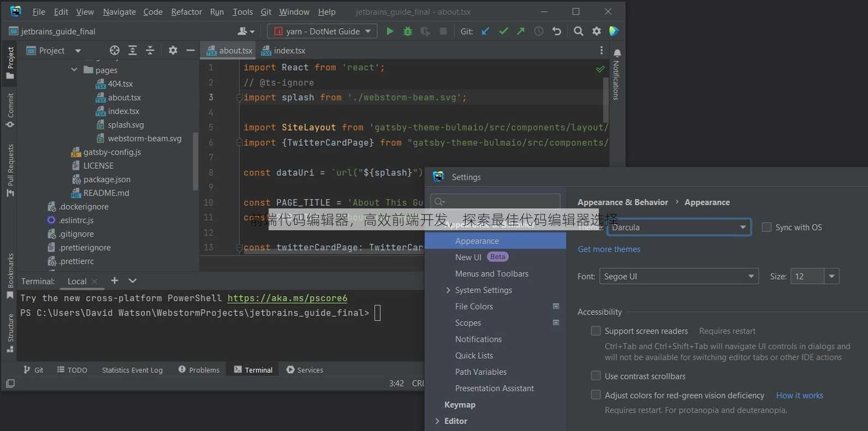Image resolution: width=868 pixels, height=431 pixels.
Task: Run the yarn DotNet Guide configuration
Action: pos(390,32)
